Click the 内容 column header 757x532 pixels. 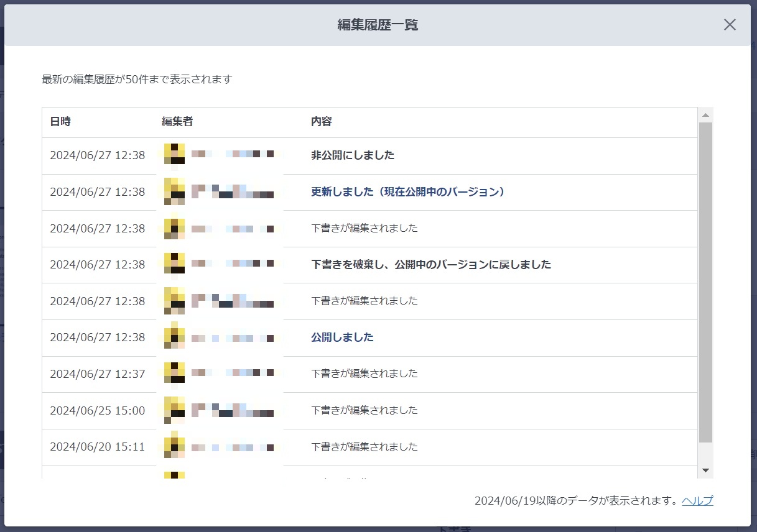coord(322,122)
